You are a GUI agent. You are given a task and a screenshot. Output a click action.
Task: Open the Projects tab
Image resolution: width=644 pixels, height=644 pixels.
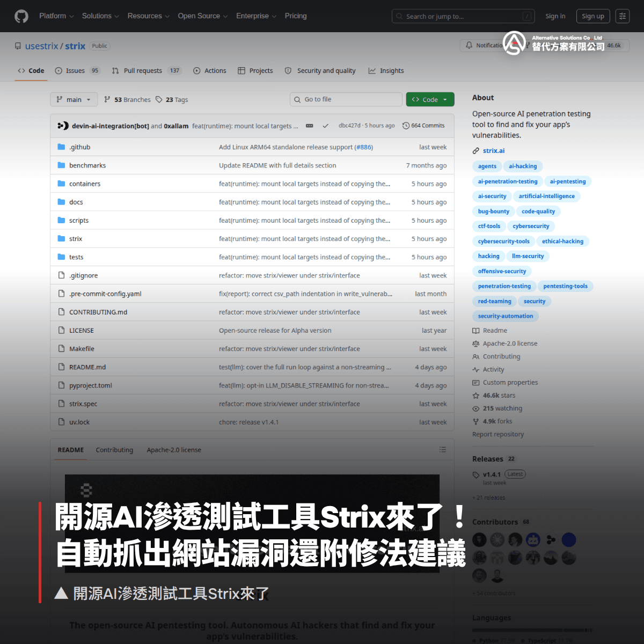pos(255,71)
